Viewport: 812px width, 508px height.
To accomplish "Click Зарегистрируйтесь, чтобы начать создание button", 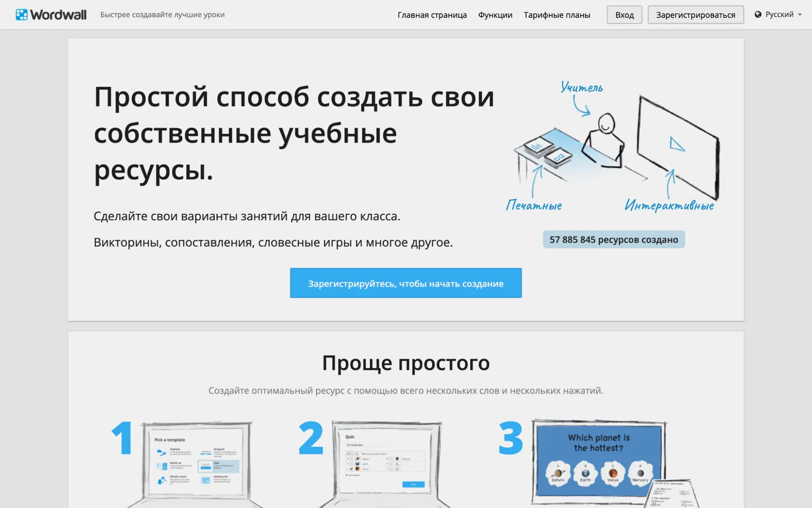I will (x=405, y=283).
